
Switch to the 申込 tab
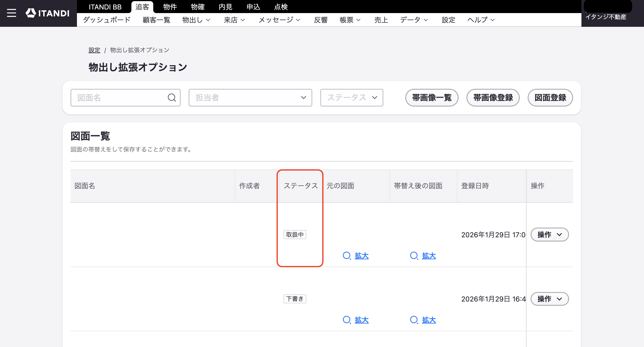coord(253,7)
